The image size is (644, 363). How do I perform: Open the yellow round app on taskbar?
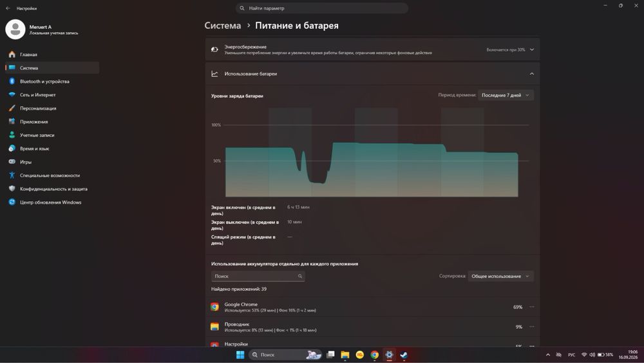click(360, 355)
